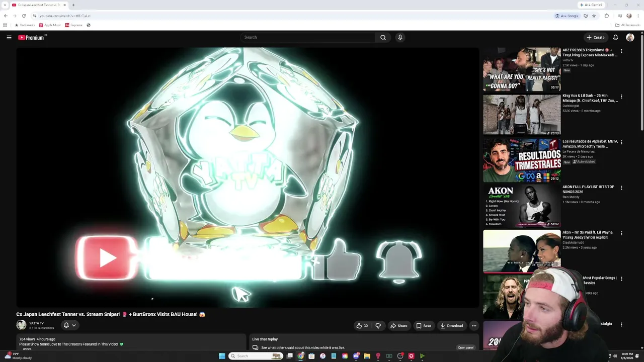Open the weather widget in taskbar
The width and height of the screenshot is (644, 362).
(18, 356)
